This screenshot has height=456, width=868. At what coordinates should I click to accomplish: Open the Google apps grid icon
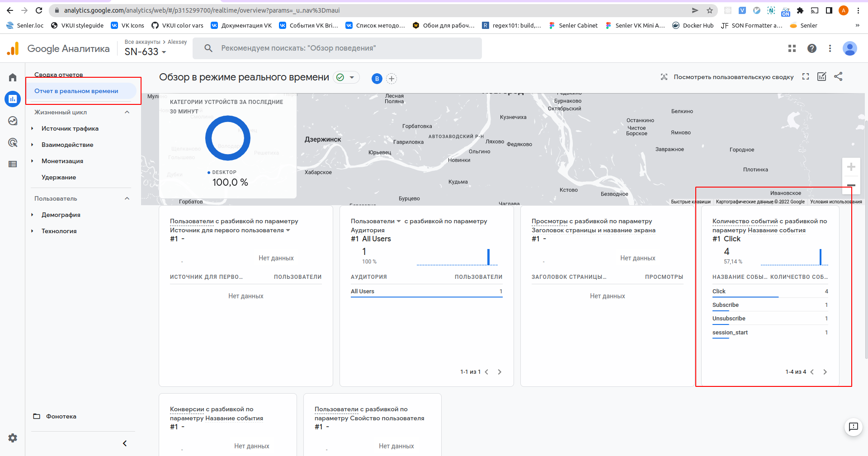coord(792,48)
